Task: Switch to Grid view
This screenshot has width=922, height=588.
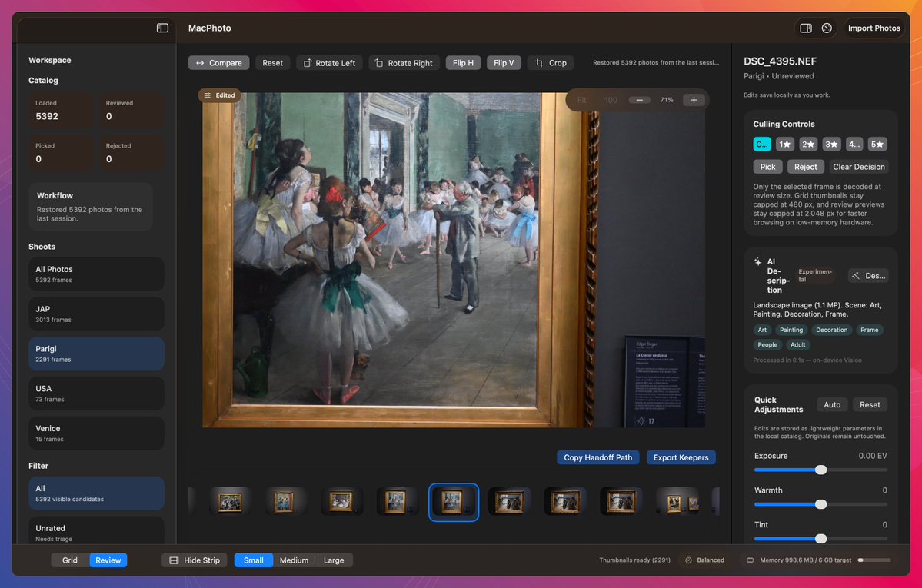Action: pyautogui.click(x=70, y=560)
